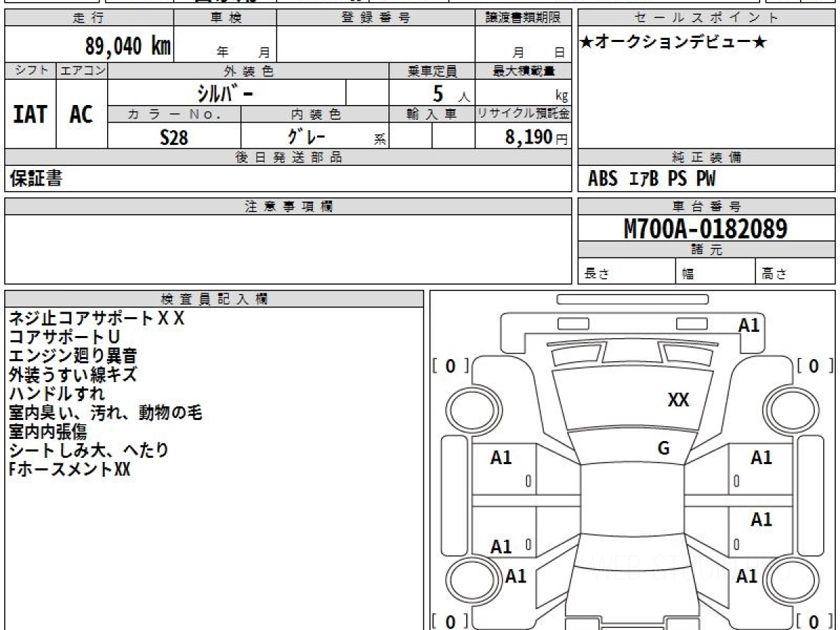
Task: Click the note シートしみ大、へたり
Action: (88, 450)
